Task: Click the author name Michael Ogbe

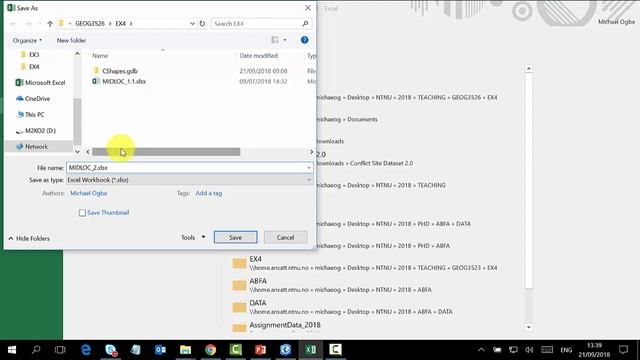Action: [x=89, y=193]
